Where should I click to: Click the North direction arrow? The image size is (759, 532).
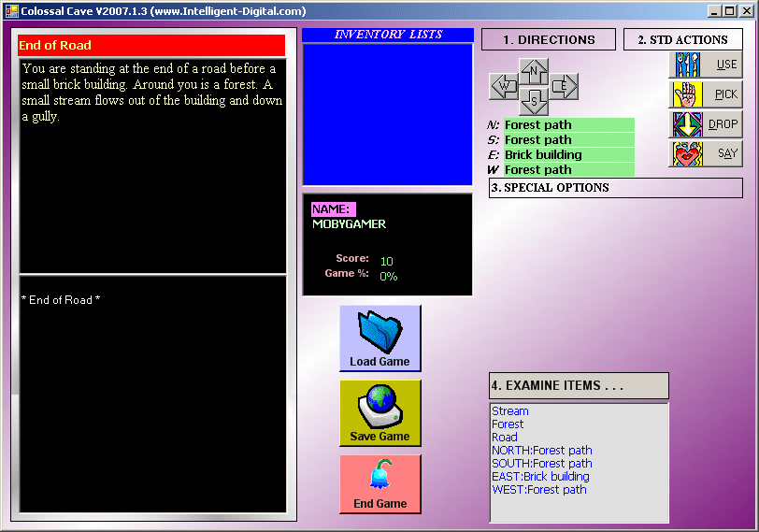(x=534, y=71)
